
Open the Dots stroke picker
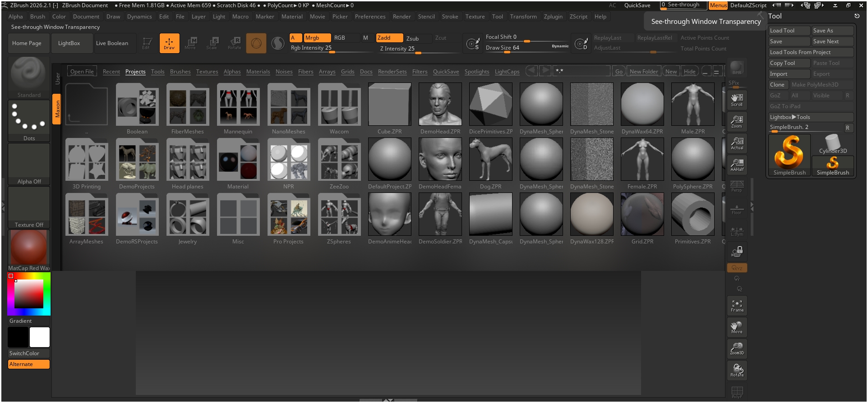[29, 121]
